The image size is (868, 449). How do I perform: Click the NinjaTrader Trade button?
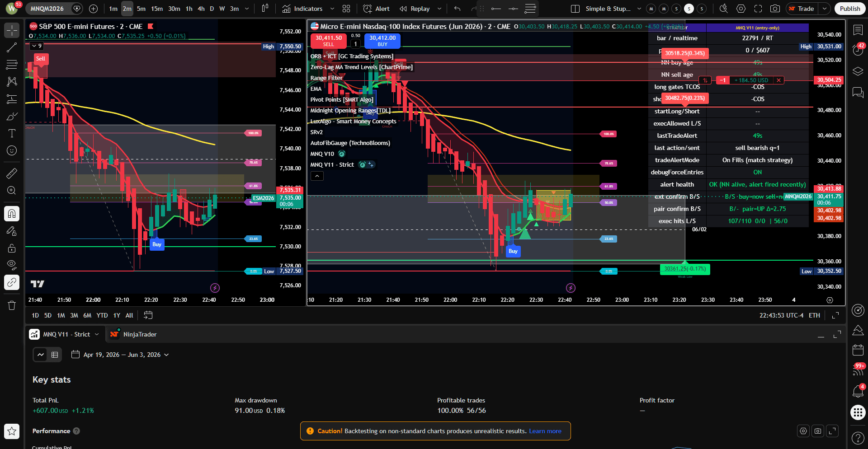[802, 9]
